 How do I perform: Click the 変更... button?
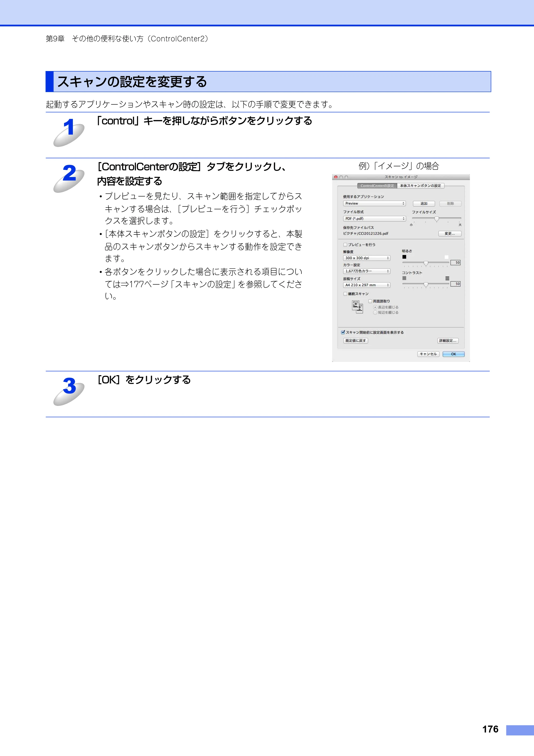coord(450,233)
